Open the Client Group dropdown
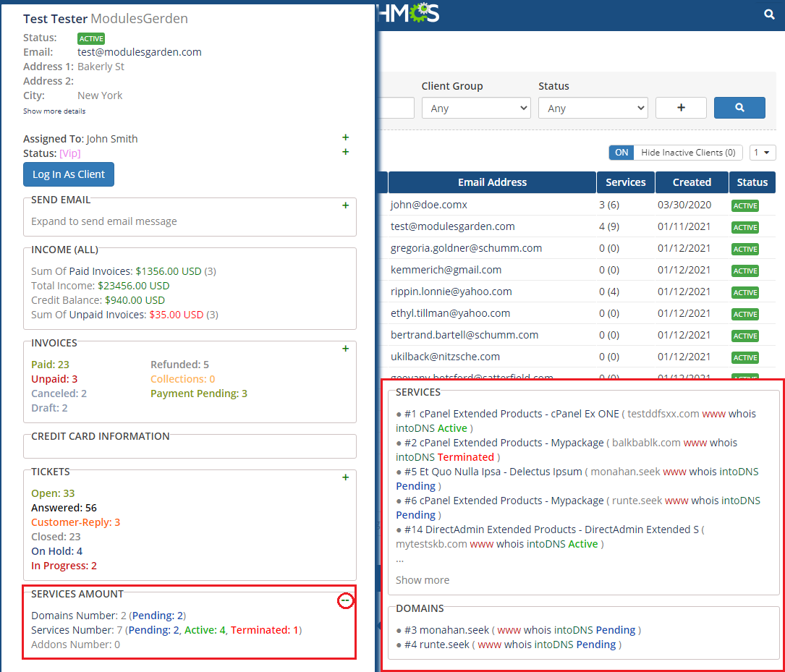The height and width of the screenshot is (672, 785). point(476,108)
